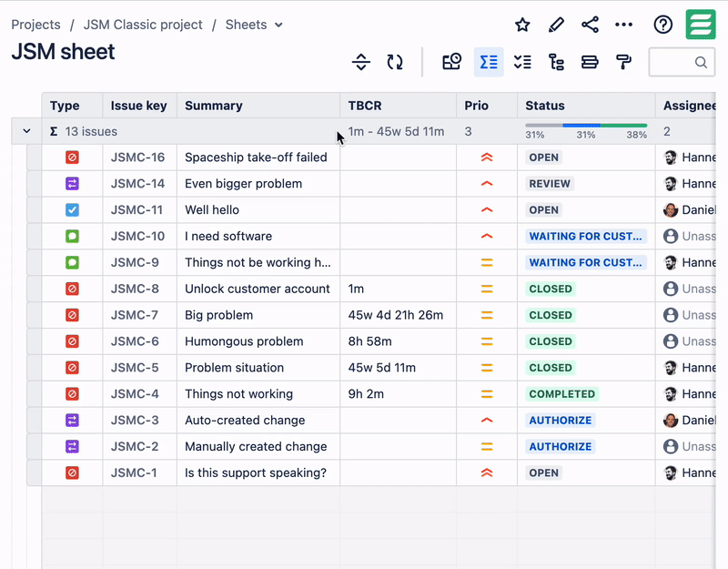This screenshot has height=569, width=728.
Task: Click TBCR value '8h 58m'
Action: click(x=369, y=341)
